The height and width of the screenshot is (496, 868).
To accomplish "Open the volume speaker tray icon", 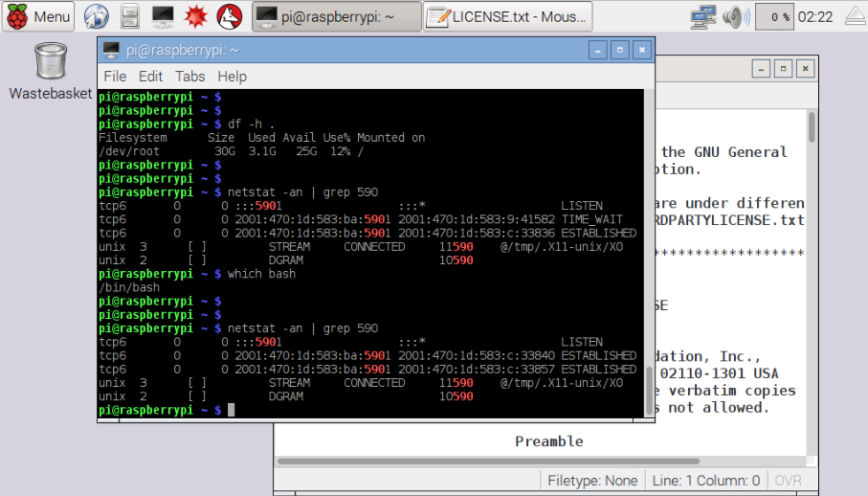I will pos(736,16).
